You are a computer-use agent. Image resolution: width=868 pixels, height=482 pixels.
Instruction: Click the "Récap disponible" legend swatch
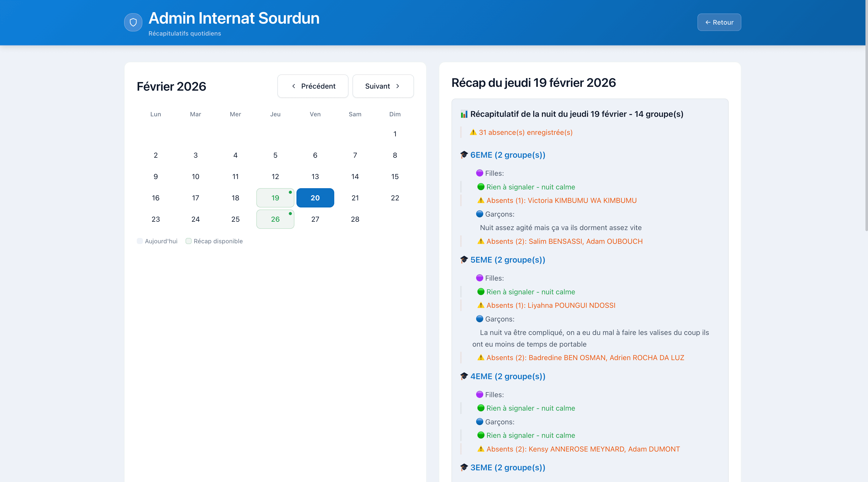189,241
